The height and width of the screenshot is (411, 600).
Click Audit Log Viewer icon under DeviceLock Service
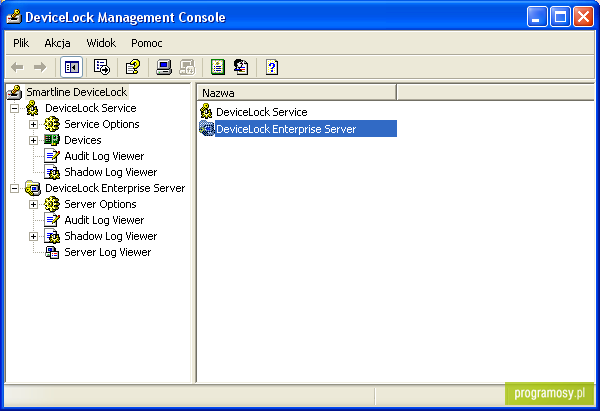point(52,156)
